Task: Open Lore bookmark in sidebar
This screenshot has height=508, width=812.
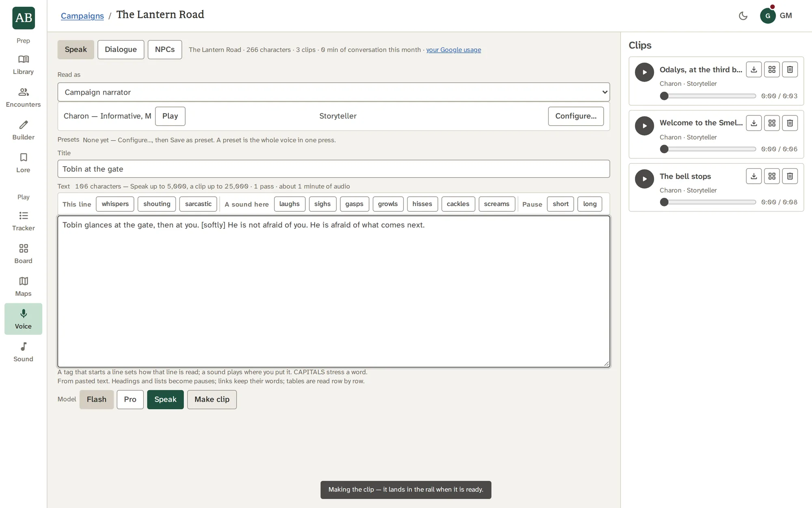Action: [x=23, y=163]
